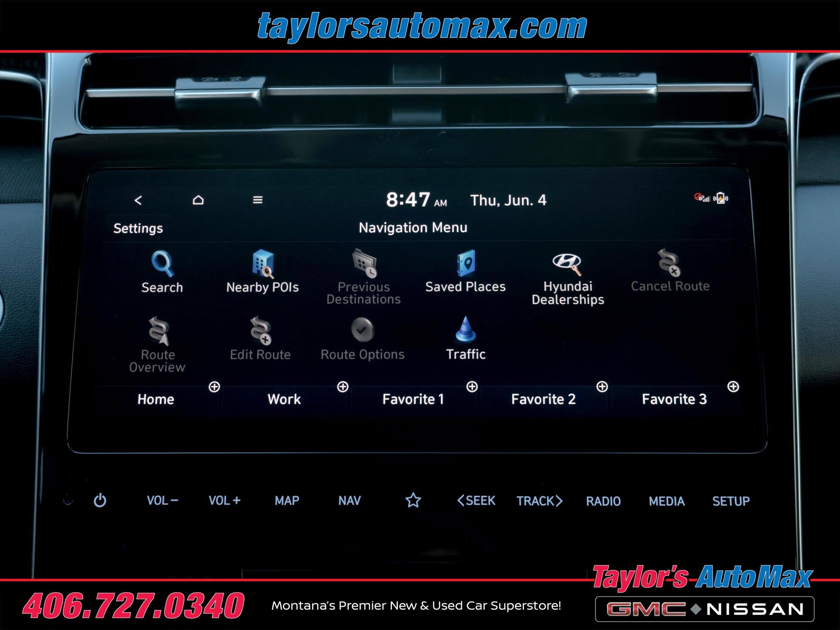
Task: Select the Work shortcut
Action: click(x=284, y=399)
